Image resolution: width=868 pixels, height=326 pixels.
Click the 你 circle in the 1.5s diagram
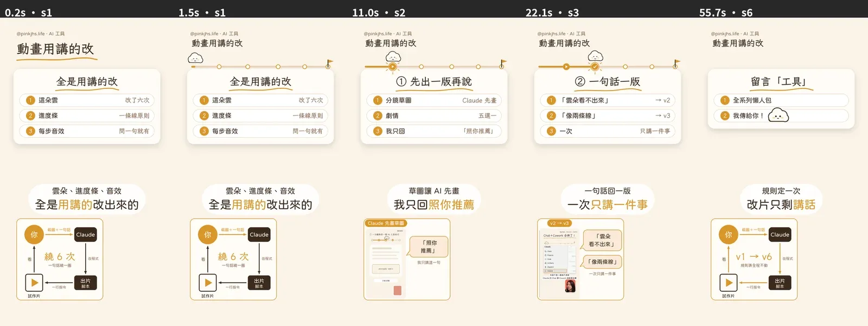click(208, 234)
